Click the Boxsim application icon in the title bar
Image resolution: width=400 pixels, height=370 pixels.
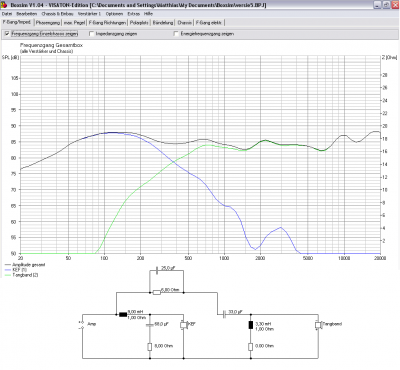[5, 5]
